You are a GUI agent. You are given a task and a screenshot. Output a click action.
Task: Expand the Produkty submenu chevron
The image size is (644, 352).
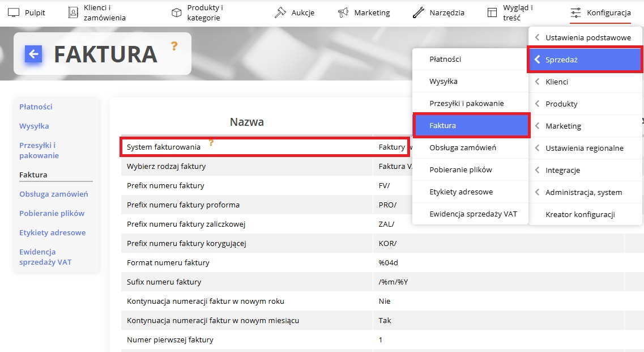[x=537, y=104]
